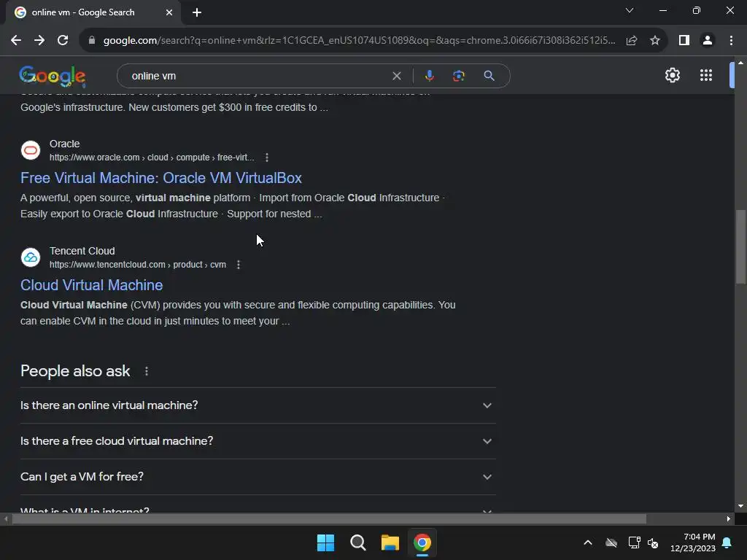747x560 pixels.
Task: Click the scrollbar down arrow
Action: [x=740, y=506]
